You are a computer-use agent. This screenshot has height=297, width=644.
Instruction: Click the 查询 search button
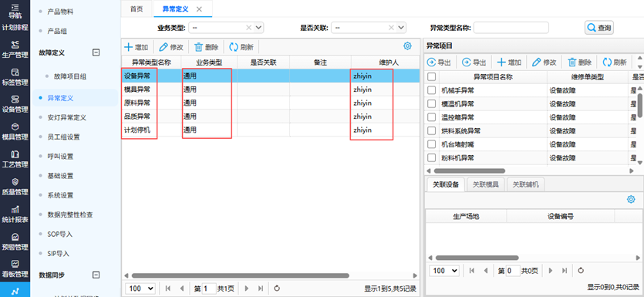click(x=599, y=28)
